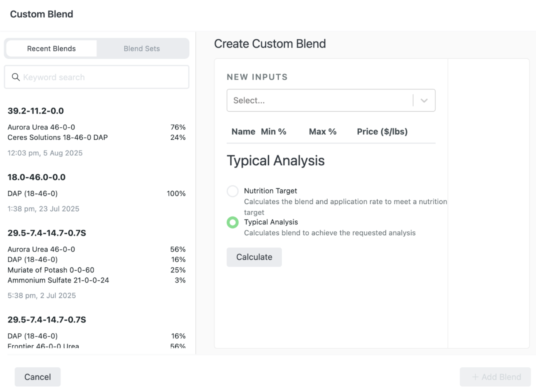Click the Price ($/lbs) column header
This screenshot has width=536, height=392.
click(x=382, y=131)
